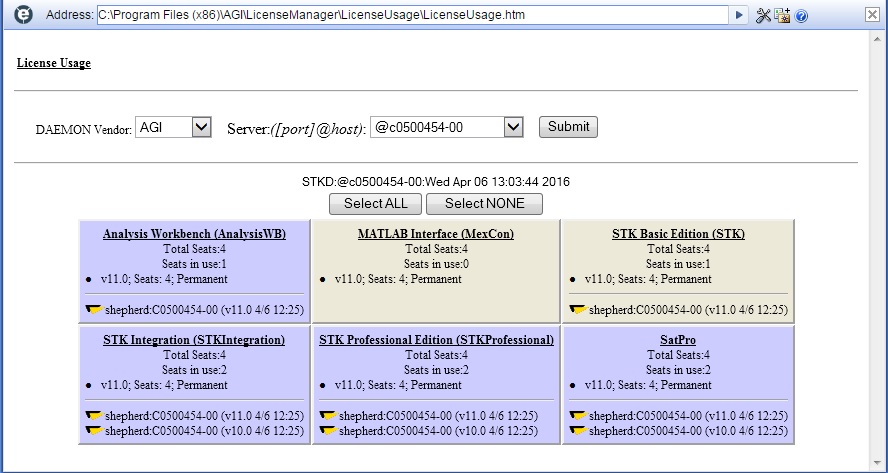The image size is (888, 473).
Task: Click the Select NONE button
Action: 484,204
